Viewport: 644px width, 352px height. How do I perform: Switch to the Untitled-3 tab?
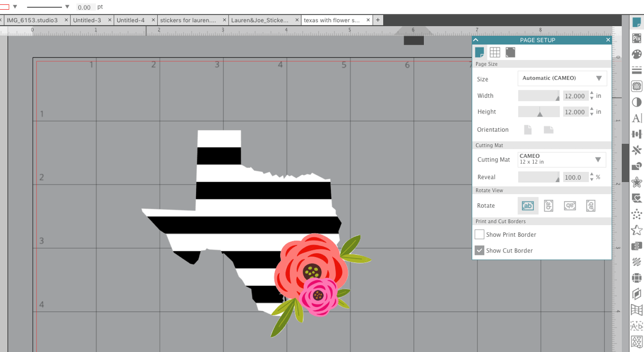[x=87, y=20]
